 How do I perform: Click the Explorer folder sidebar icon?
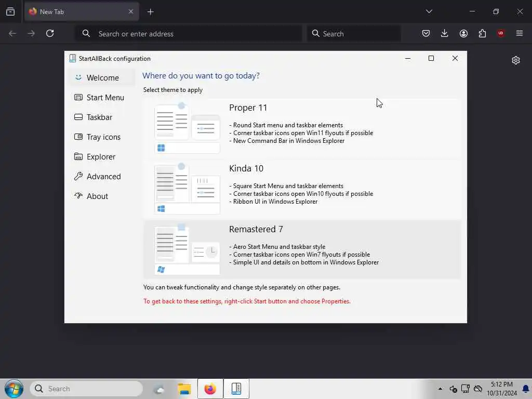tap(78, 156)
